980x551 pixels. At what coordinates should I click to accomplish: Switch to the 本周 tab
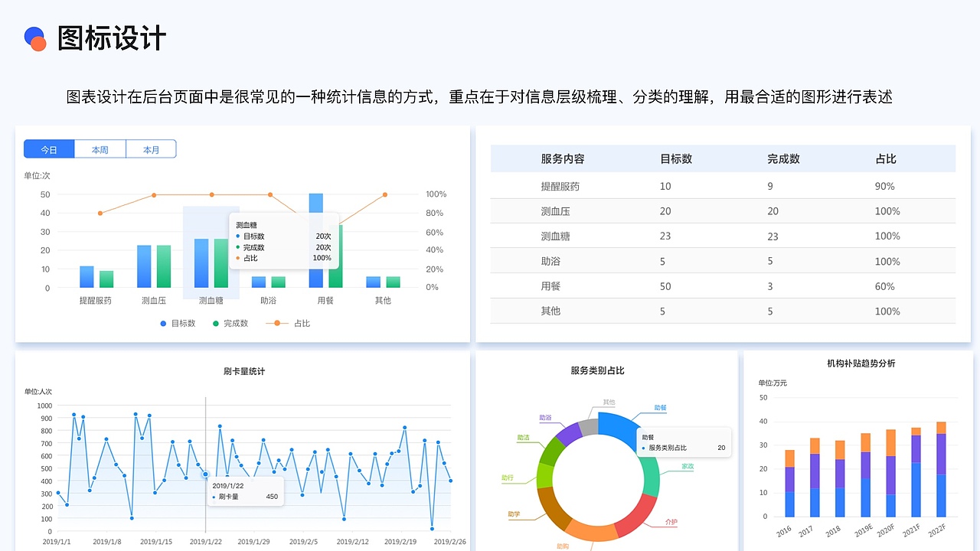click(x=100, y=149)
